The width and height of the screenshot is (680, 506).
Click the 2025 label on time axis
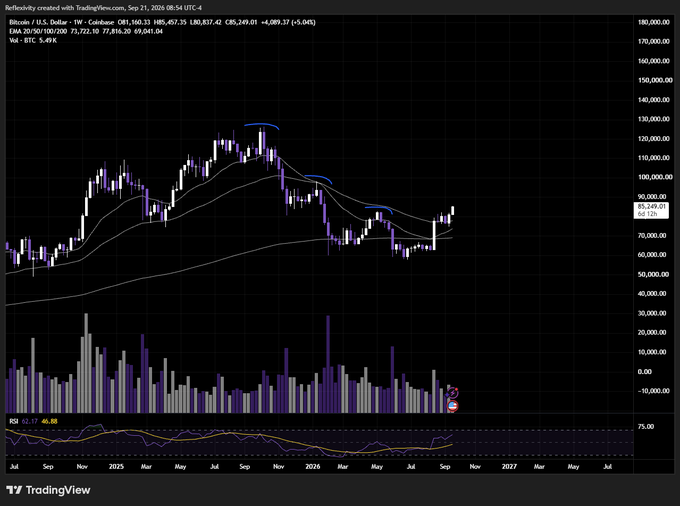tap(116, 467)
